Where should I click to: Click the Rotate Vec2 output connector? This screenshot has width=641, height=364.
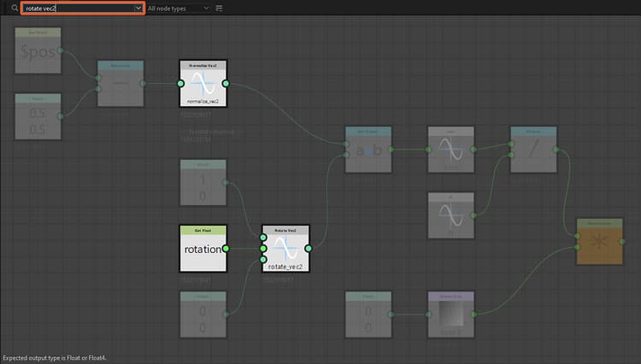309,249
